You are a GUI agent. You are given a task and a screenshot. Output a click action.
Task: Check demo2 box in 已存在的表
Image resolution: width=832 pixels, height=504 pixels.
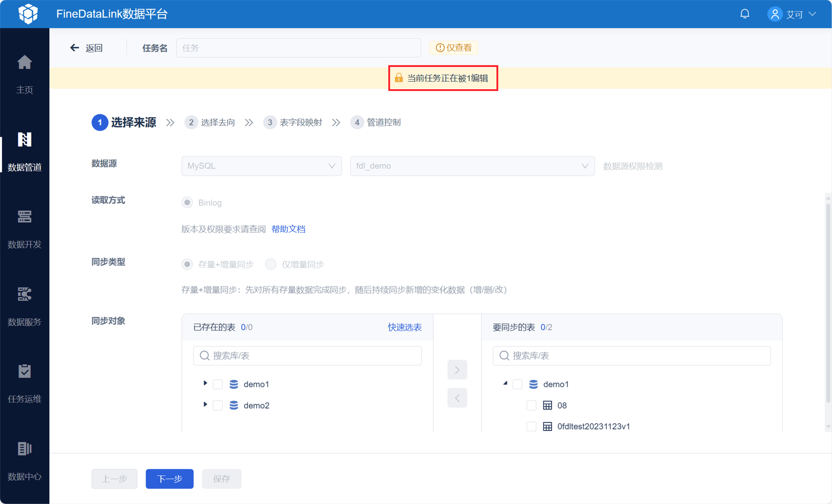click(x=218, y=406)
